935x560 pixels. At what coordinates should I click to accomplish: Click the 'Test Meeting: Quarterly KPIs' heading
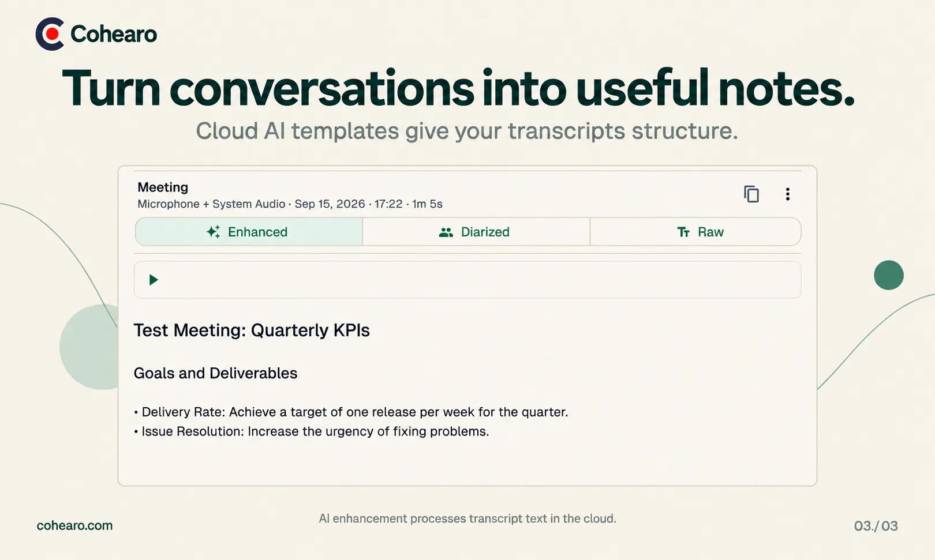252,330
